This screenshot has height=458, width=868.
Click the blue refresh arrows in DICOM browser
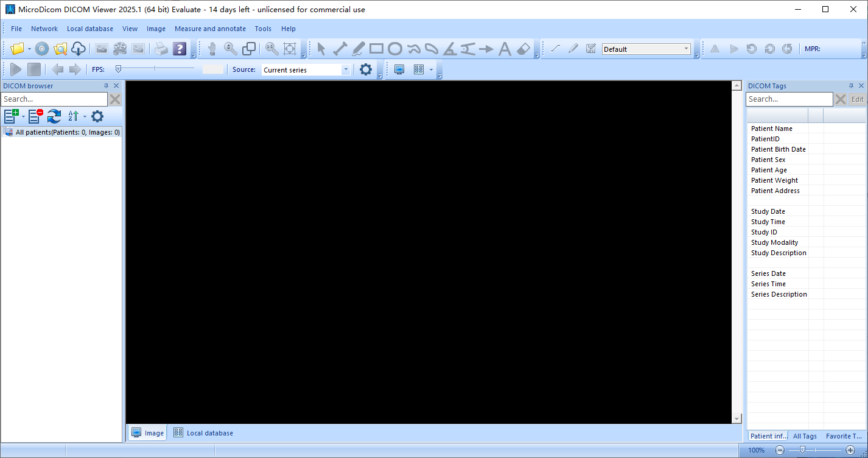tap(54, 116)
